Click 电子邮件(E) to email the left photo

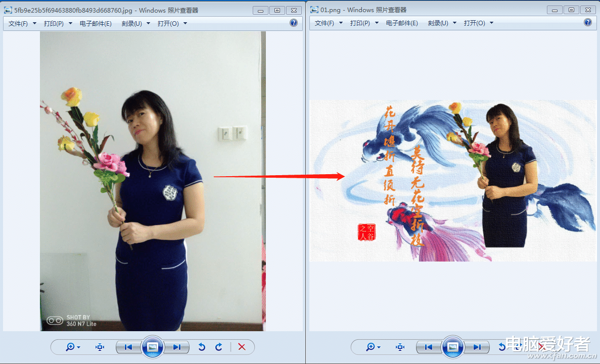96,23
